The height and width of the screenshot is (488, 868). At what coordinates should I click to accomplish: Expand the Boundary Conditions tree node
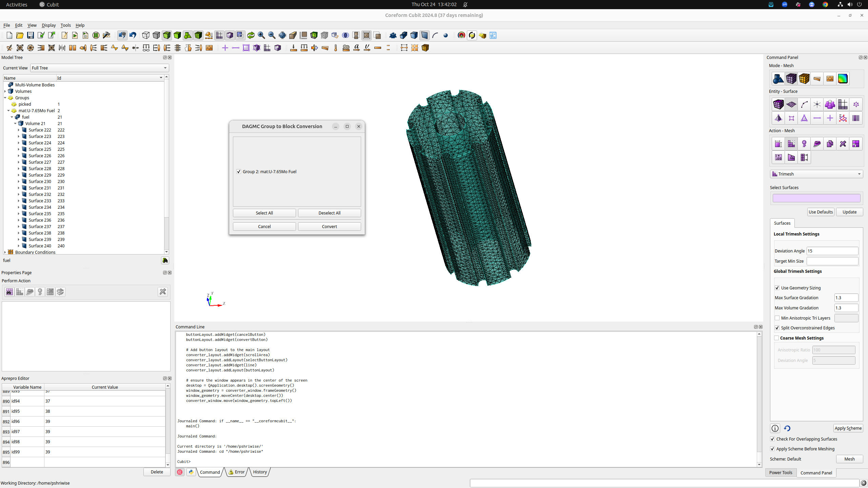coord(5,252)
